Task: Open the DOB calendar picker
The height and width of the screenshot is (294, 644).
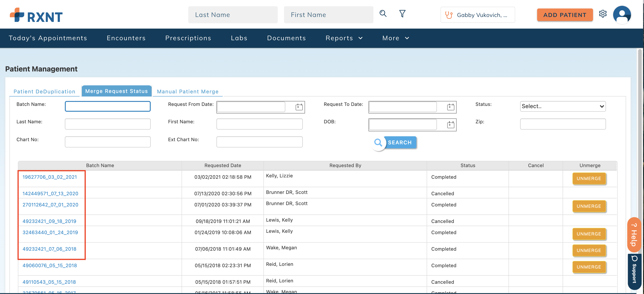Action: click(x=450, y=125)
